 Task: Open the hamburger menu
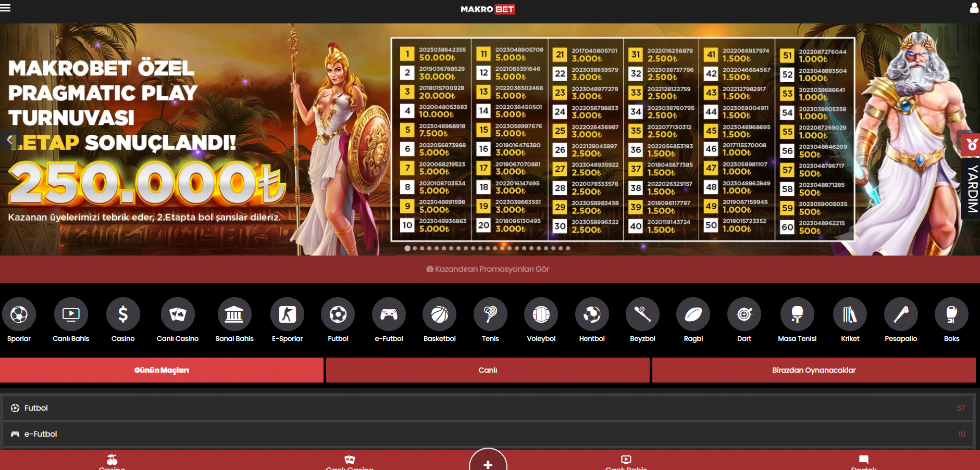pos(6,8)
